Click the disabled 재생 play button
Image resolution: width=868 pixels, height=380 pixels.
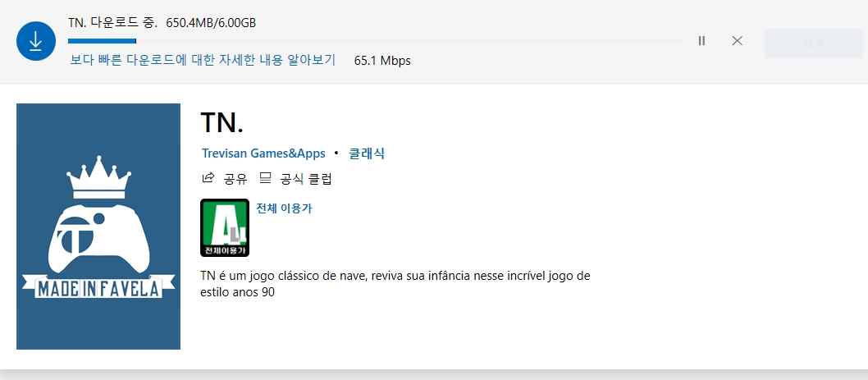813,43
